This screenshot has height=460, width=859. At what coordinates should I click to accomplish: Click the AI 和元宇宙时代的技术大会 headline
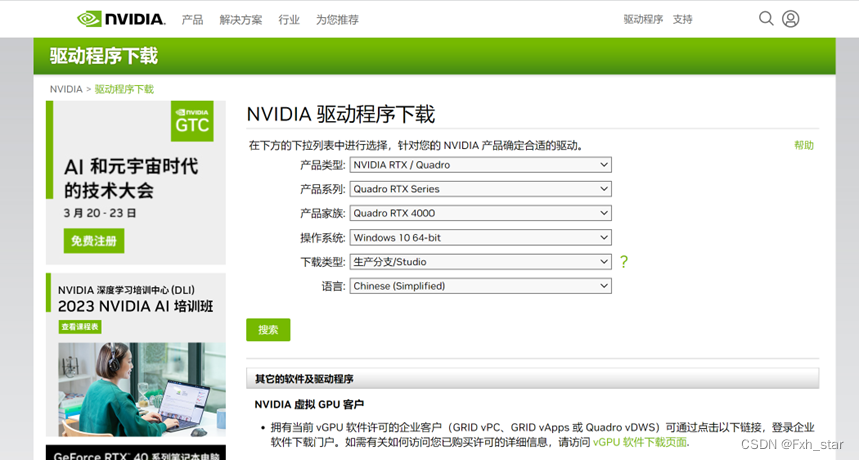pyautogui.click(x=131, y=178)
